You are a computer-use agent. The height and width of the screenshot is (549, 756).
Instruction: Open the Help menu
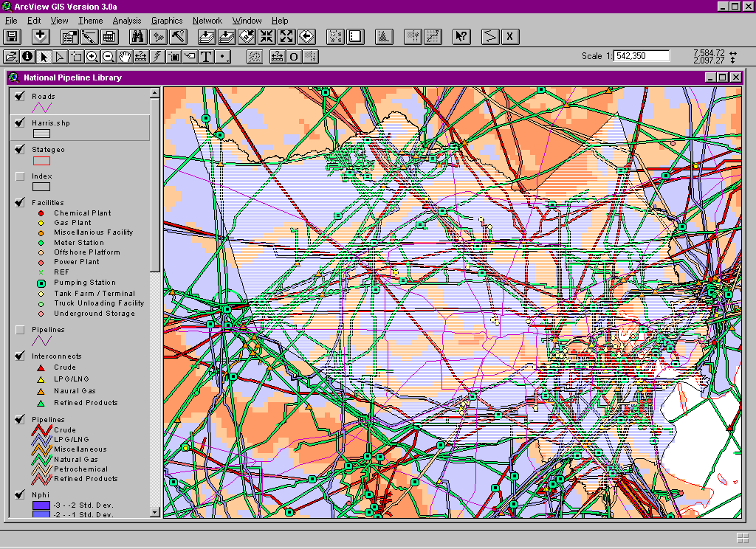pyautogui.click(x=280, y=21)
